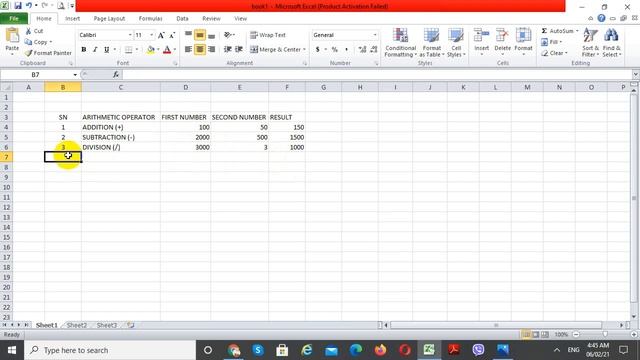This screenshot has height=360, width=640.
Task: Expand the Merge & Center dropdown arrow
Action: 304,49
